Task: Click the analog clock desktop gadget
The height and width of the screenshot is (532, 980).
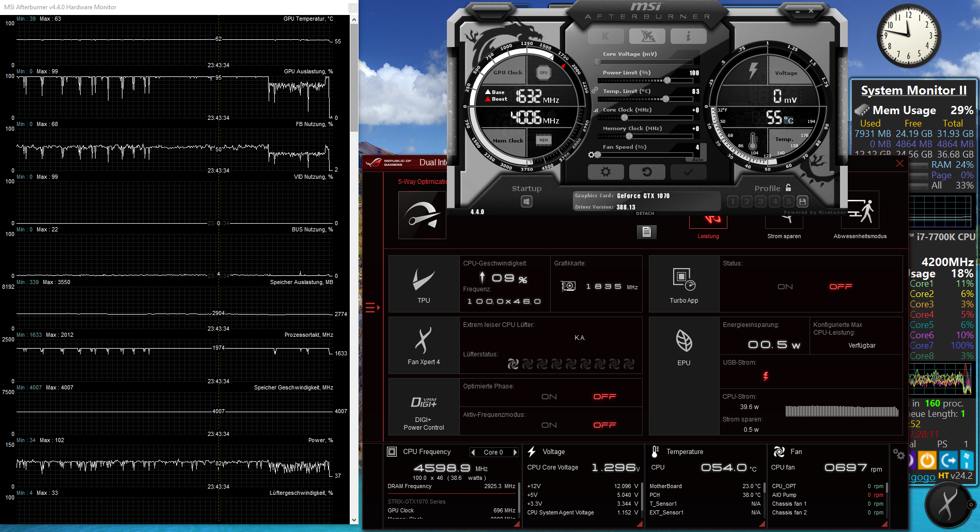Action: [x=908, y=36]
